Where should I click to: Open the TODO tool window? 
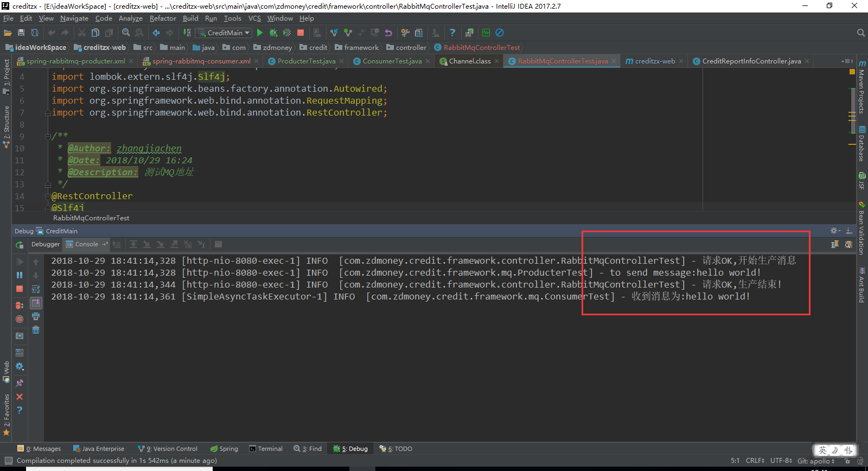tap(396, 449)
